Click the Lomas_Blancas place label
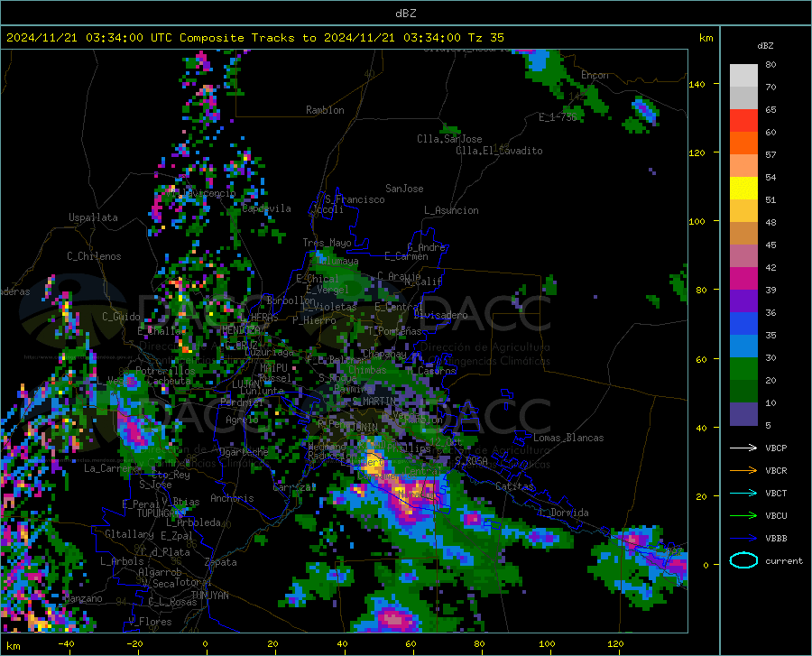The height and width of the screenshot is (656, 812). 568,438
